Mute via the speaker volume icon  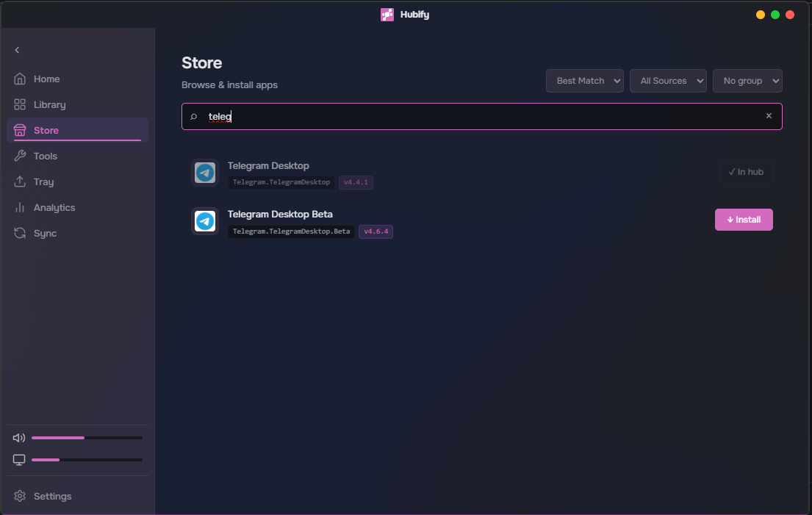[x=18, y=438]
